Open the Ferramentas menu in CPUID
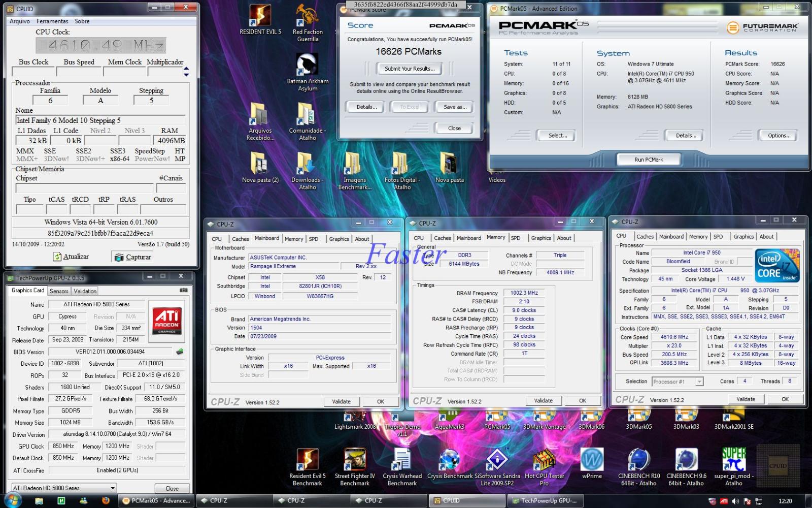Image resolution: width=812 pixels, height=508 pixels. pyautogui.click(x=52, y=21)
